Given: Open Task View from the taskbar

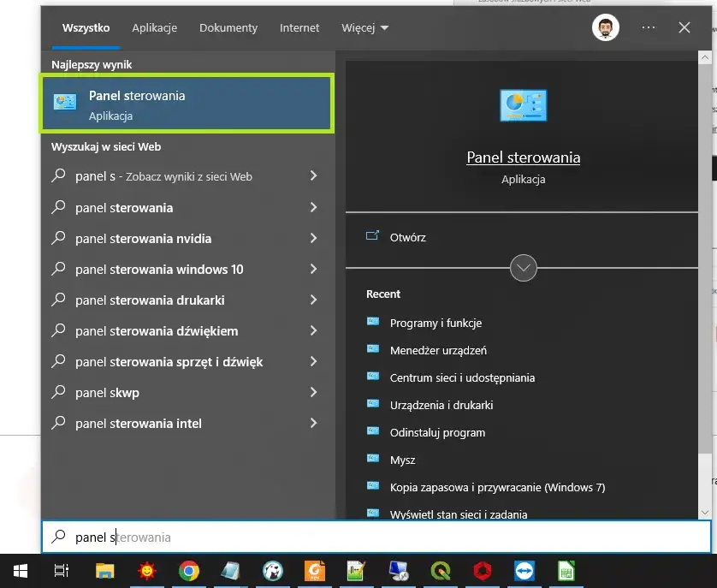Looking at the screenshot, I should 62,571.
